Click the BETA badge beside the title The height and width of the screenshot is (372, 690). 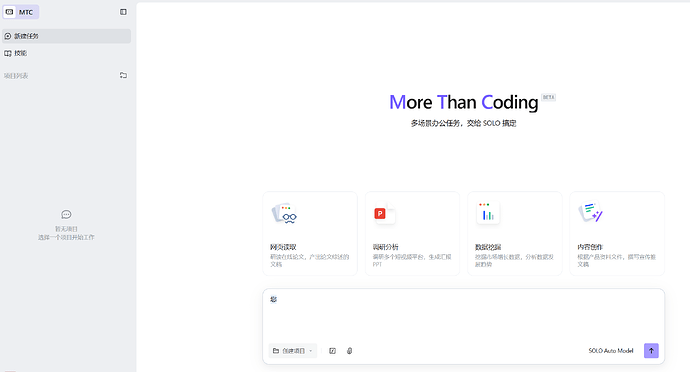pyautogui.click(x=548, y=97)
